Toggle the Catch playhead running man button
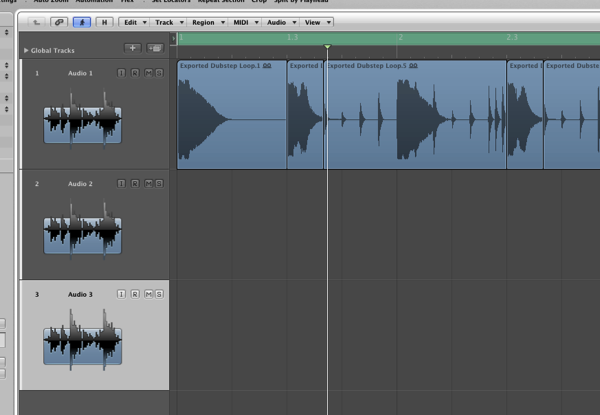 82,22
